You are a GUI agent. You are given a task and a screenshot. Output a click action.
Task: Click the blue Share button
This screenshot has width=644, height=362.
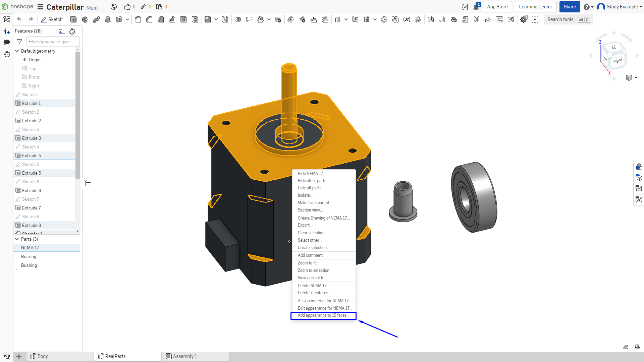click(x=570, y=7)
